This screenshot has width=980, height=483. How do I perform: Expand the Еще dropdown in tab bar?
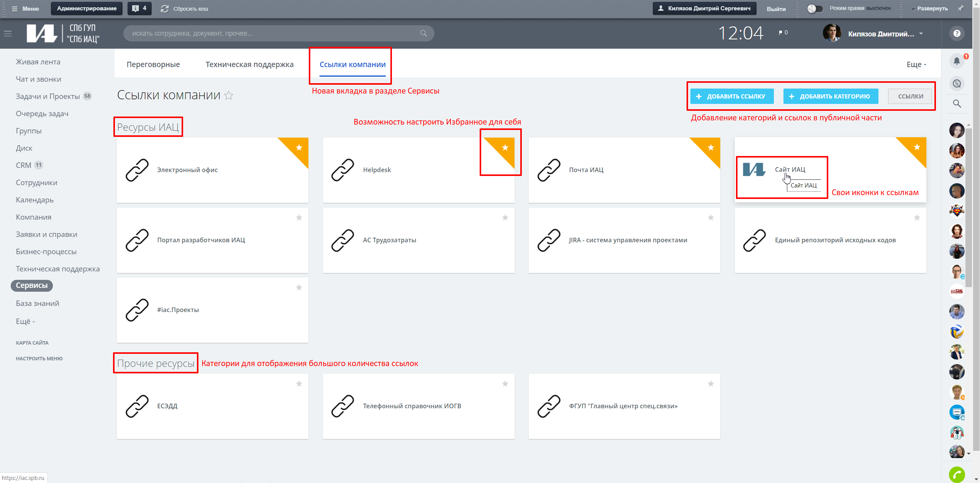click(916, 64)
